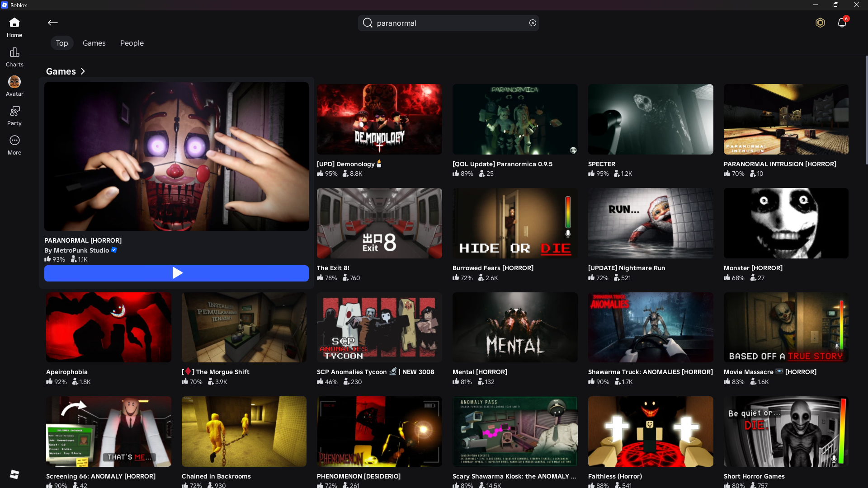Click the SPECTER game title
The height and width of the screenshot is (488, 868).
[x=602, y=164]
